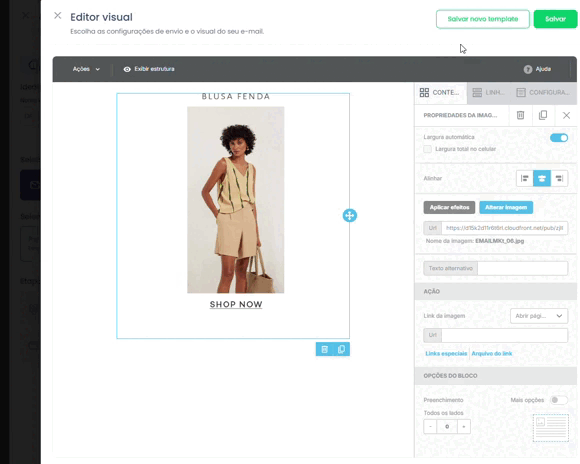This screenshot has height=464, width=580.
Task: Open Arquivo do link link
Action: coord(492,353)
